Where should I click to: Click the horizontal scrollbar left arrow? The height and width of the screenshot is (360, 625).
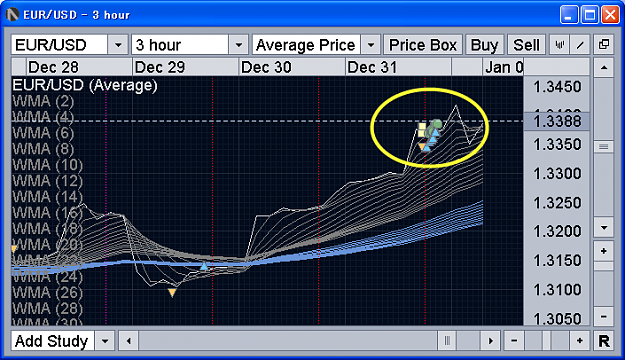[x=128, y=341]
